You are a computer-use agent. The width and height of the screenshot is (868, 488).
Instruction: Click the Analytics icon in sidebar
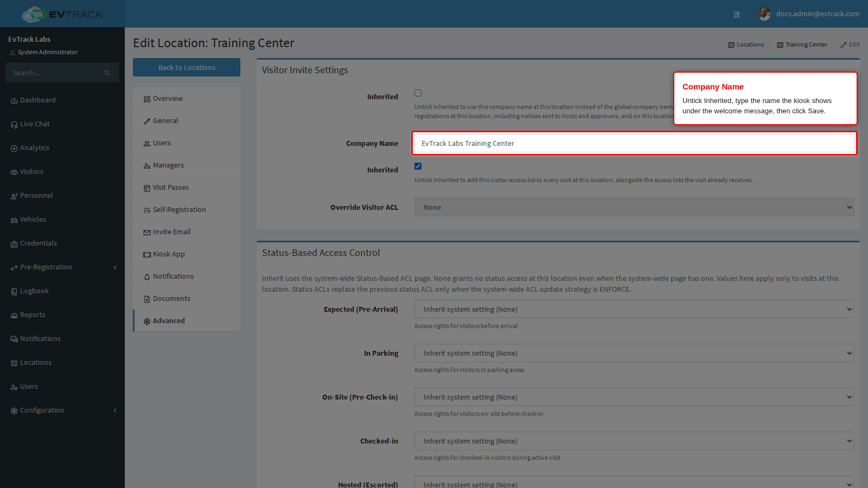pyautogui.click(x=14, y=149)
